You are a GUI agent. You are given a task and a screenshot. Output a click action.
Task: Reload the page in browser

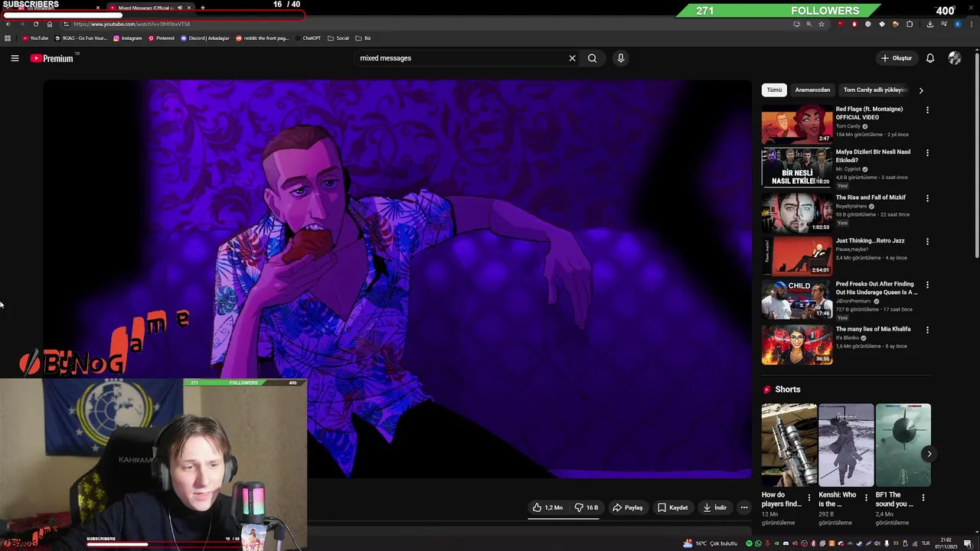coord(36,24)
